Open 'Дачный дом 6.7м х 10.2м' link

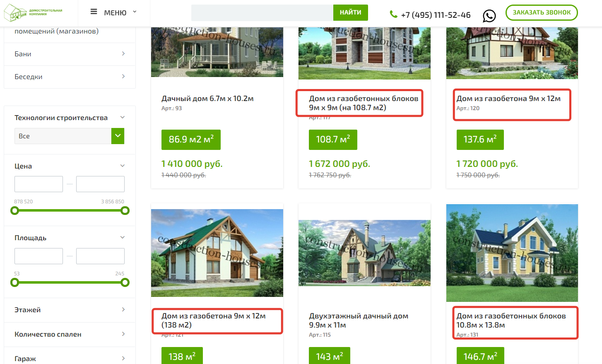pos(207,99)
